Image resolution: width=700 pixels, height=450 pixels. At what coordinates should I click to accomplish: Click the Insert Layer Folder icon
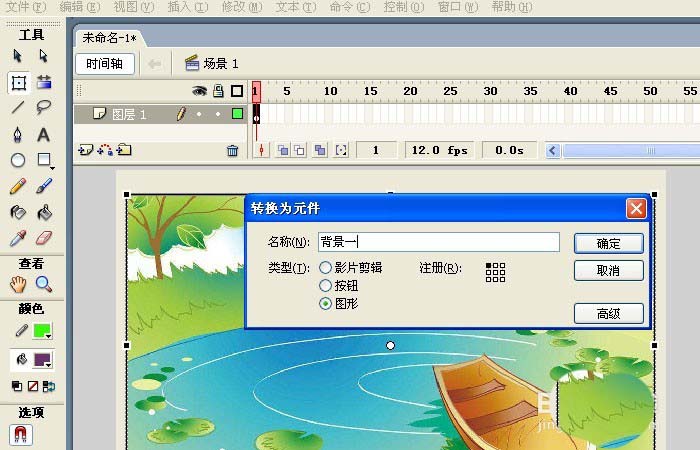[124, 150]
